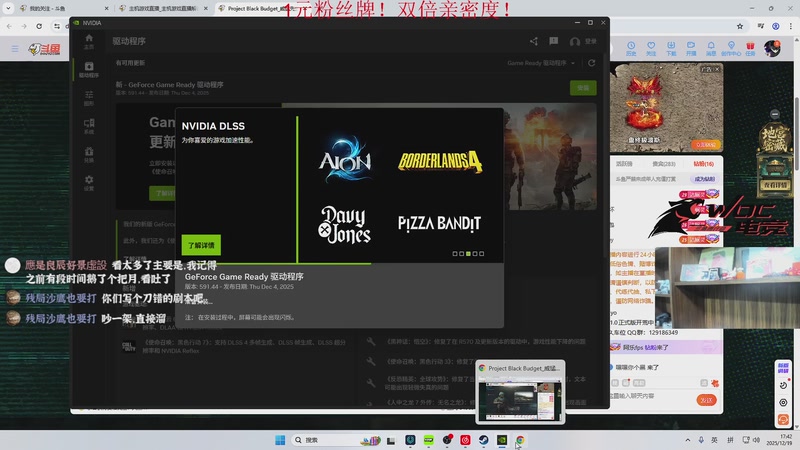The width and height of the screenshot is (800, 450).
Task: Click the Windows taskbar search box
Action: tap(334, 440)
